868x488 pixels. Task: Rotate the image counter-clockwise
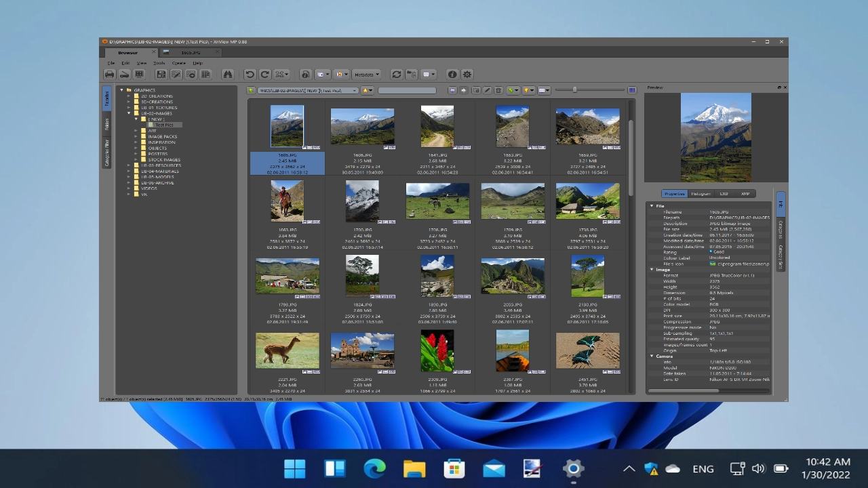[x=250, y=75]
